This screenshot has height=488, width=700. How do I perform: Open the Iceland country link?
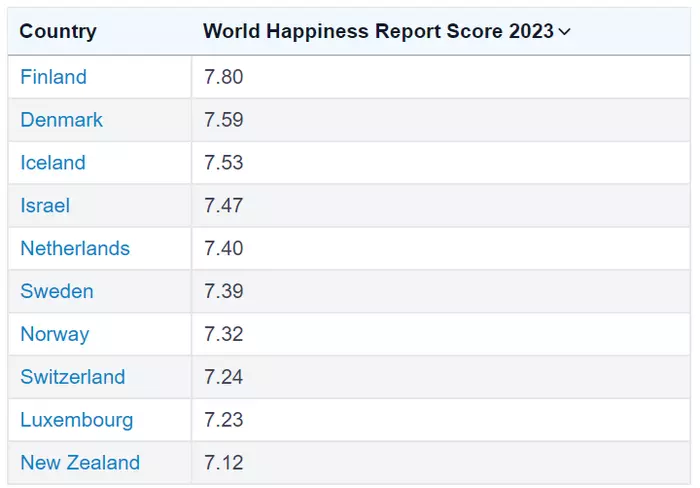coord(53,163)
